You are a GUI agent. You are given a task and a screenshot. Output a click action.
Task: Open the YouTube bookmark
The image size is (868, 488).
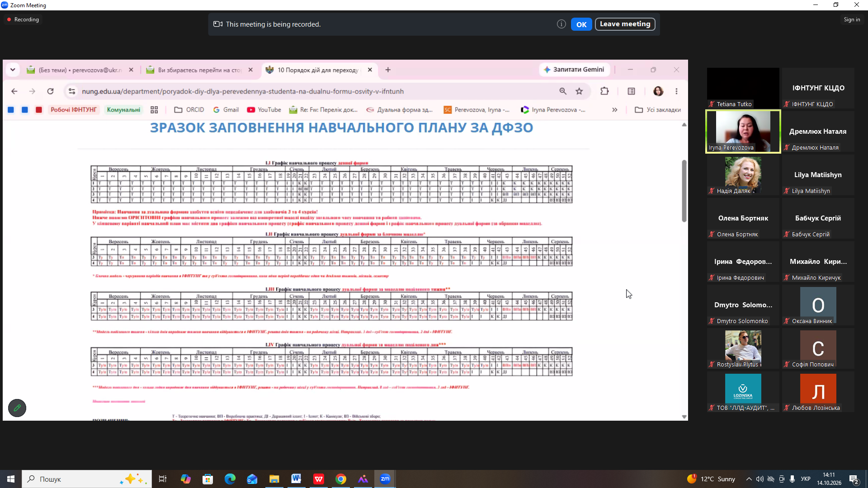(x=264, y=110)
